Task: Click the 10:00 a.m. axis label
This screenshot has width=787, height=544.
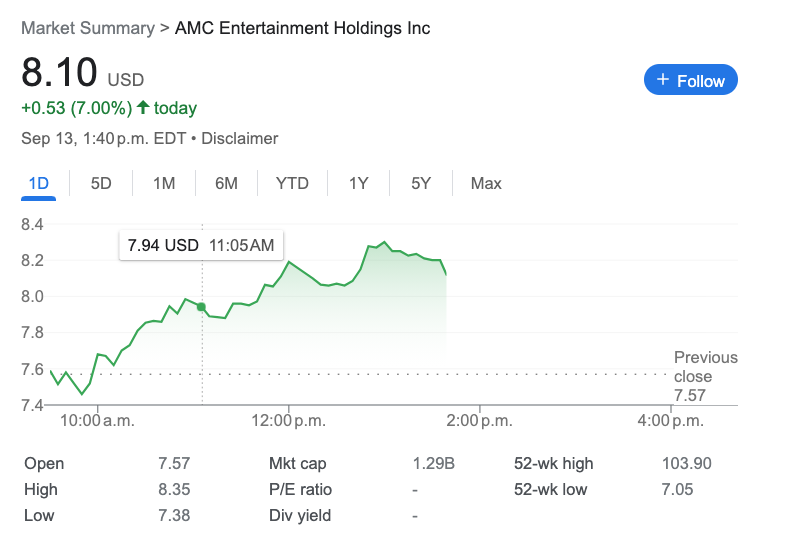Action: pos(97,420)
